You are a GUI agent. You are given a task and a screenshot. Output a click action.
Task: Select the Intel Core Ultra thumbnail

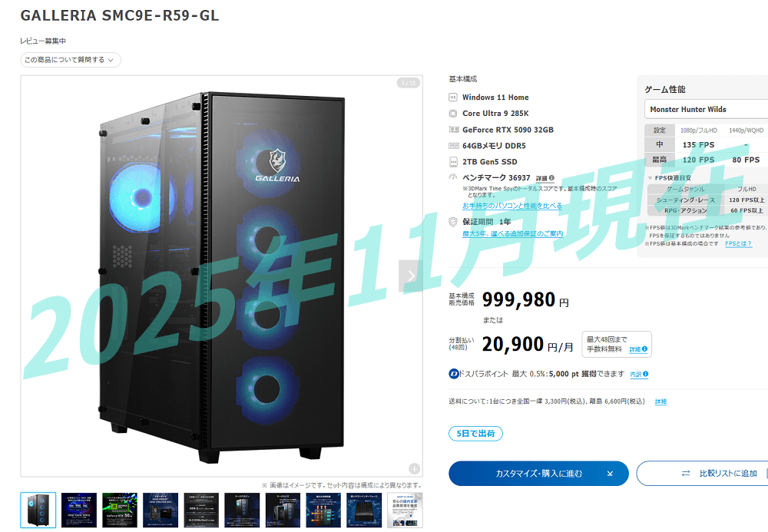[x=79, y=510]
